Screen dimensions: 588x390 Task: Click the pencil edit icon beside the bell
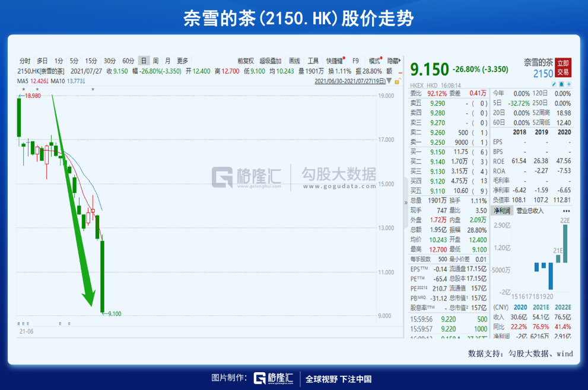tap(554, 84)
